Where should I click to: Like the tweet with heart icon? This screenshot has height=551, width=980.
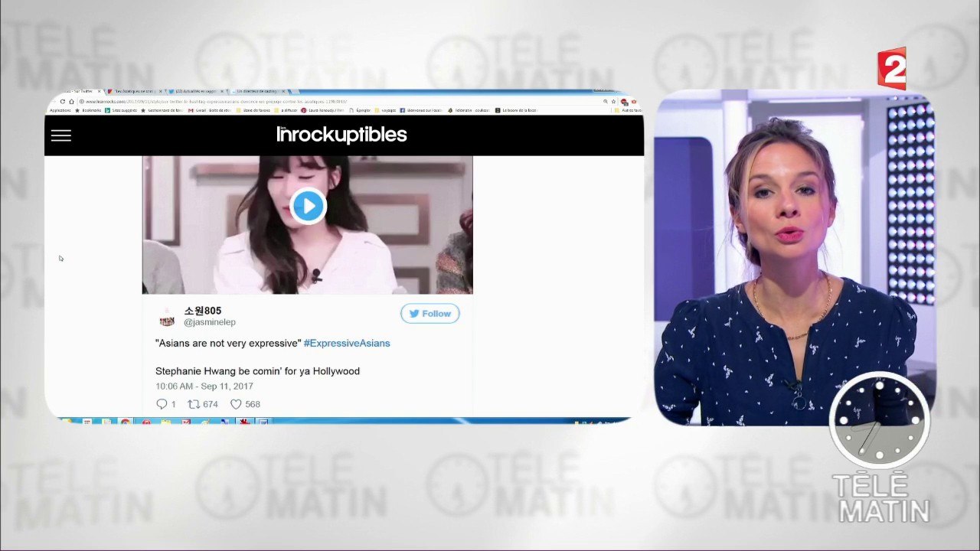[236, 404]
